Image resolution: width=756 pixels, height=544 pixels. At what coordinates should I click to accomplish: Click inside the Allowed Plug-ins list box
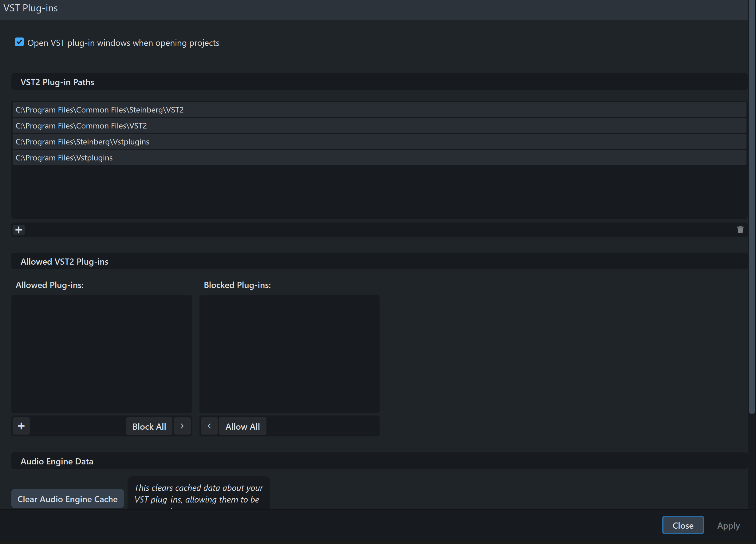102,353
